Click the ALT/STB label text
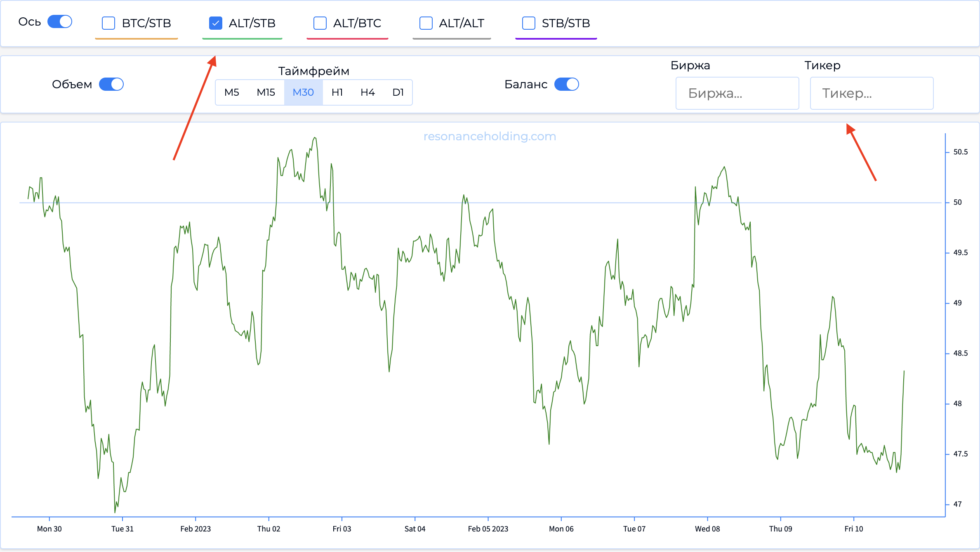Screen dimensions: 980x552 (x=252, y=23)
